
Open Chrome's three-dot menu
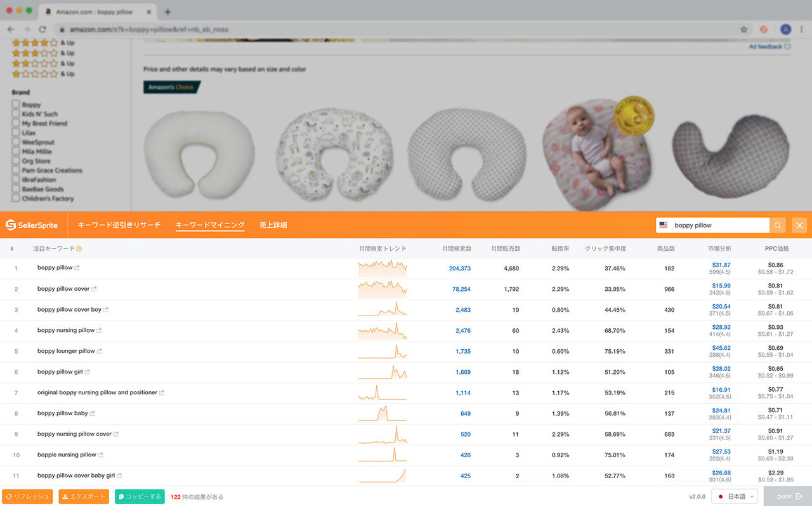click(802, 29)
